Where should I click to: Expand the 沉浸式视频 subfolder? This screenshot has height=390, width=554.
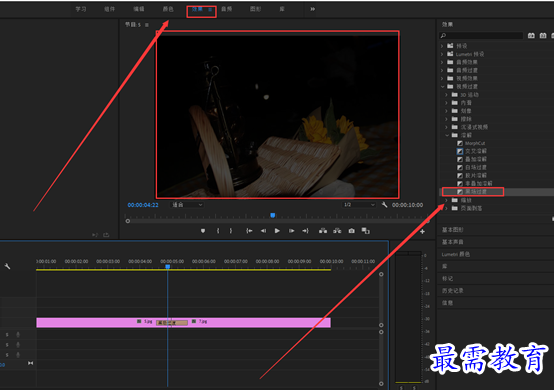click(447, 127)
